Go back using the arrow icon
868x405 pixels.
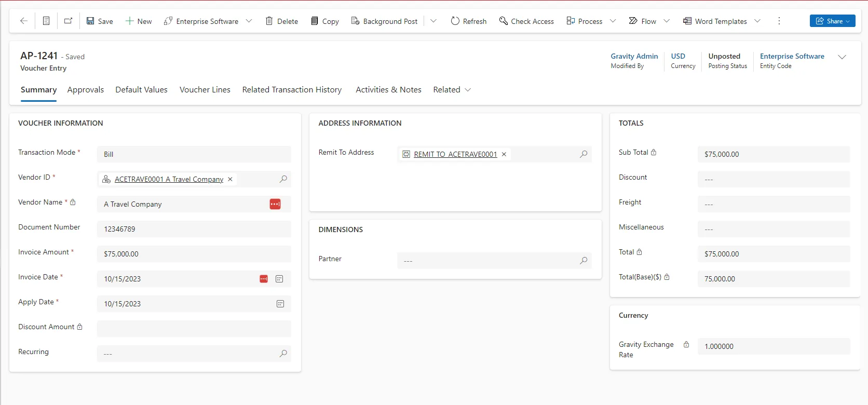pos(24,21)
